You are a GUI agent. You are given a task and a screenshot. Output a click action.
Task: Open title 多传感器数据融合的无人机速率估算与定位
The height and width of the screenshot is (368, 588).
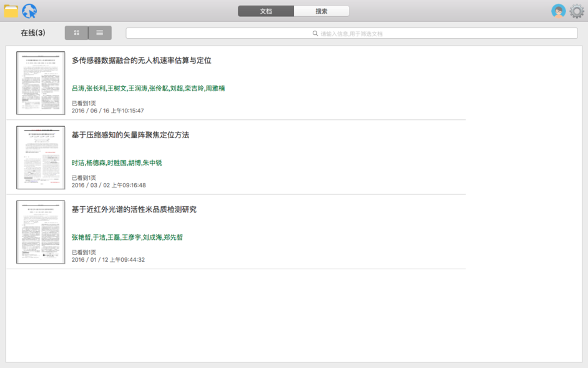point(142,61)
